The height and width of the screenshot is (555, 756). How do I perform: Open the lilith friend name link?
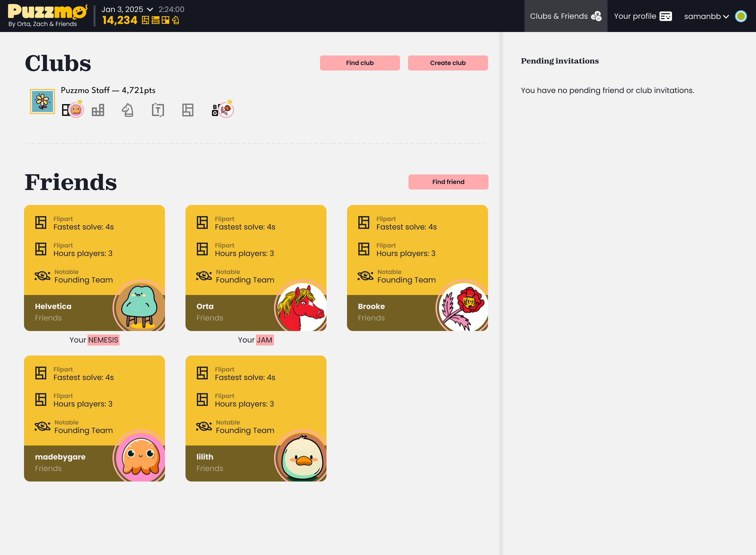click(204, 457)
